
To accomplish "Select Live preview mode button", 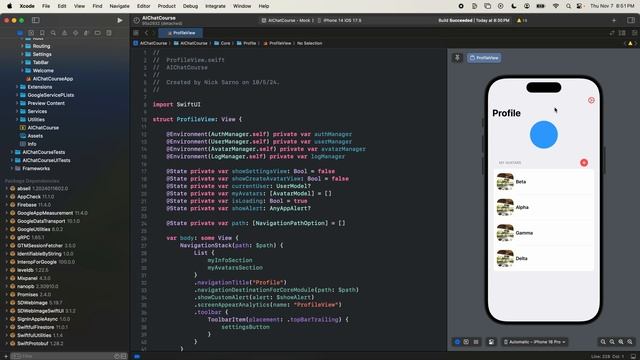I will click(457, 342).
